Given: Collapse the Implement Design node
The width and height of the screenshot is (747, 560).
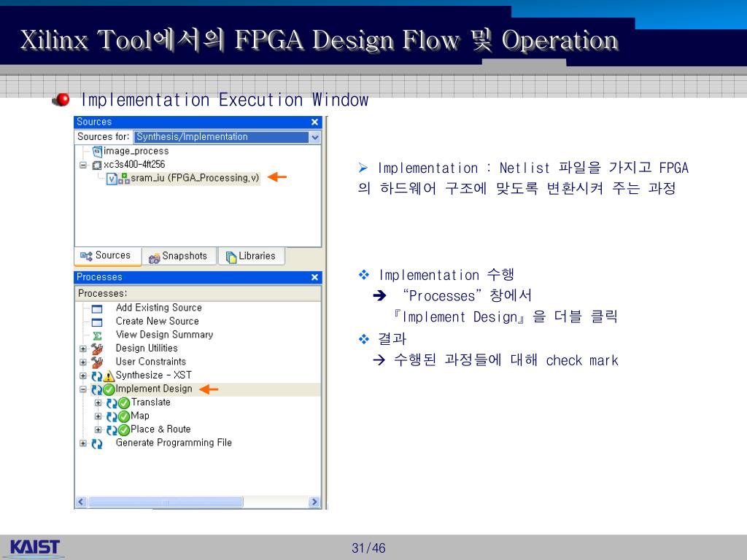Looking at the screenshot, I should [83, 389].
